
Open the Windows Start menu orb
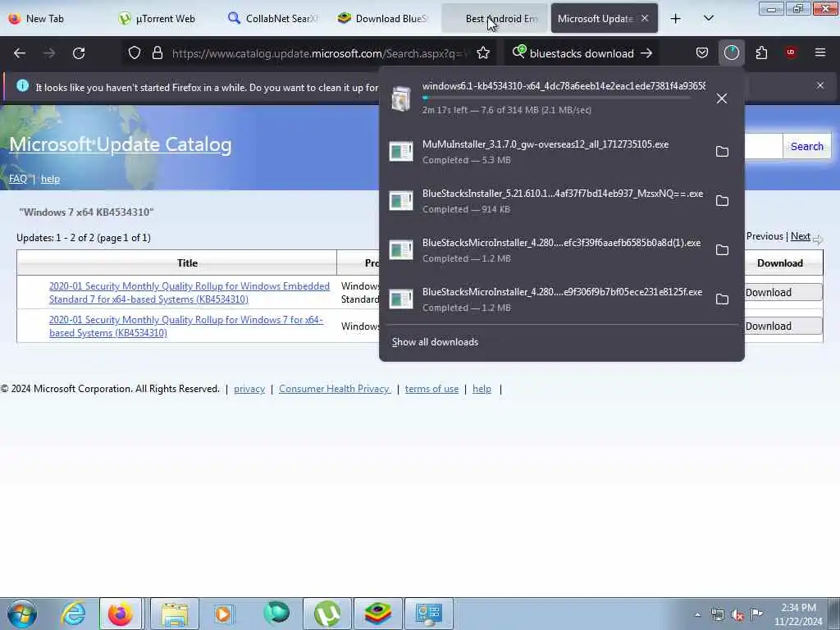coord(22,614)
